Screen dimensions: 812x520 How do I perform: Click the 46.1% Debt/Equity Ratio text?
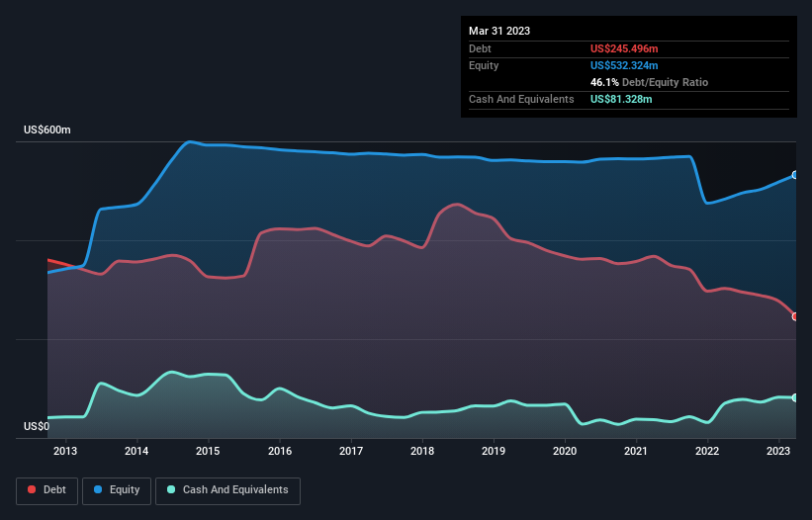[649, 82]
